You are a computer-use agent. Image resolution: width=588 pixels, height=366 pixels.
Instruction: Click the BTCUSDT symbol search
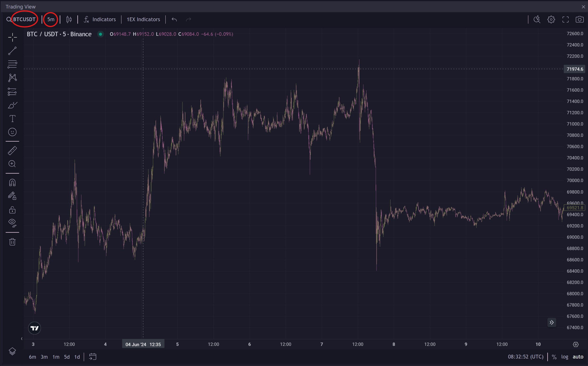click(24, 19)
